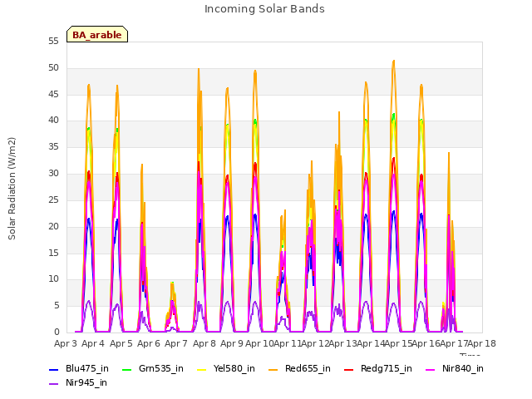
Task: Click the Apr 8 x-axis tick label
Action: click(204, 343)
